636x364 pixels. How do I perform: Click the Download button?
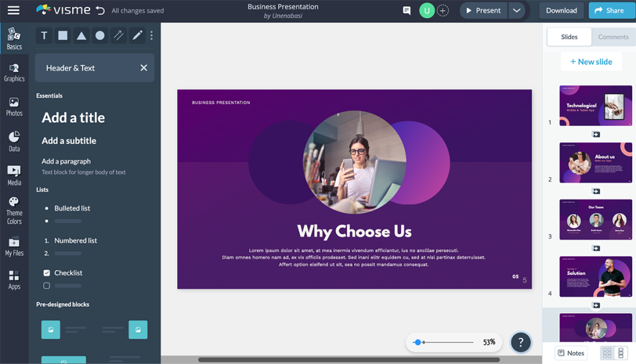[x=560, y=10]
